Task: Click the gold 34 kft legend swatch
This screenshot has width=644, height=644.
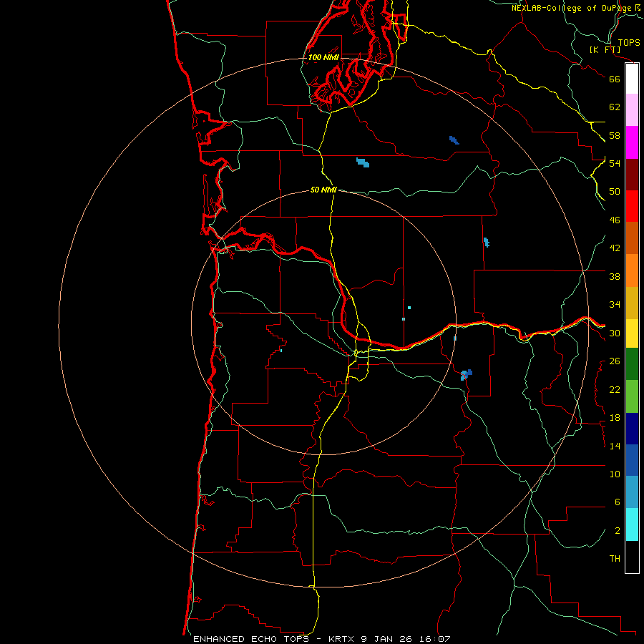Action: coord(632,303)
